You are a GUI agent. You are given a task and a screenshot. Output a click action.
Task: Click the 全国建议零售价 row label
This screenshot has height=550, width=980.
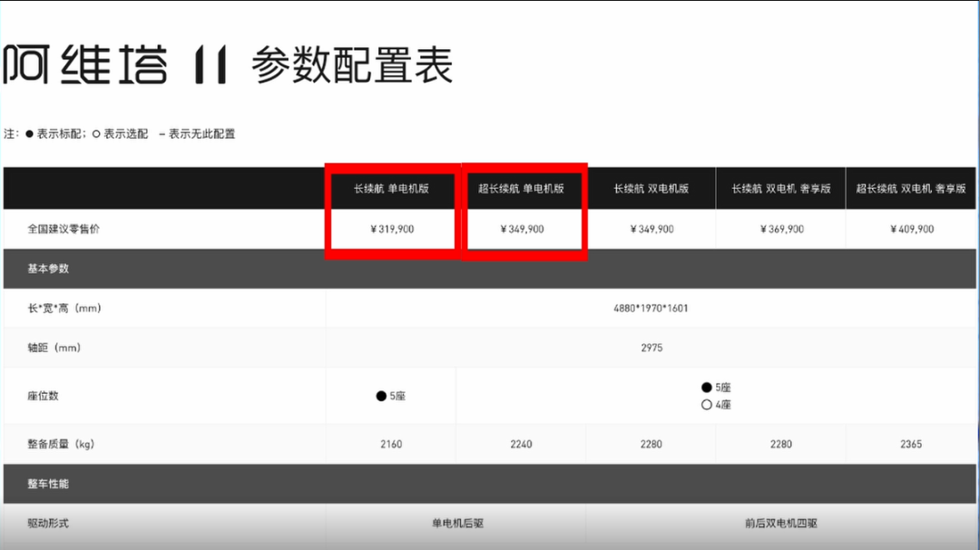64,229
